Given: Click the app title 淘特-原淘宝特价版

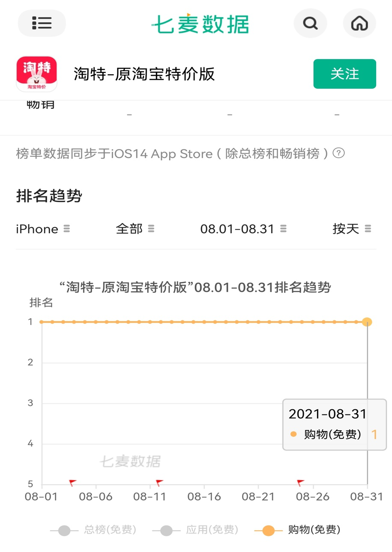Looking at the screenshot, I should [x=144, y=74].
